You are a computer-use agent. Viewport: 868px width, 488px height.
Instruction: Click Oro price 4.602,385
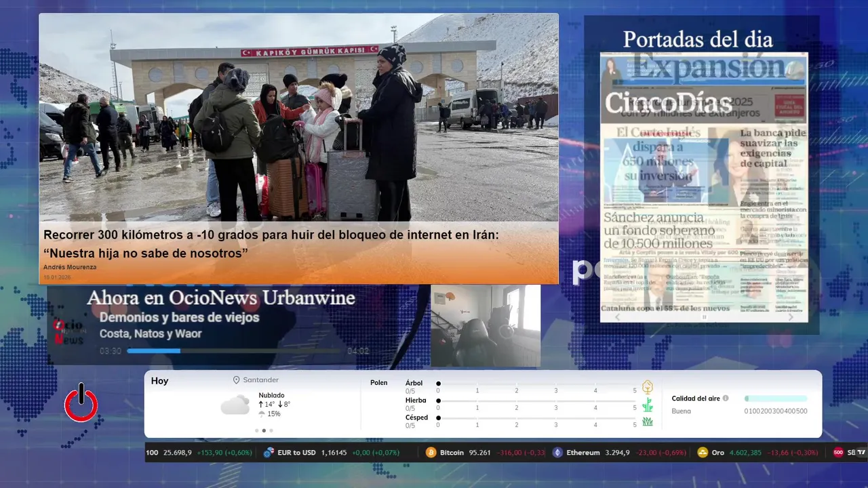(x=745, y=453)
